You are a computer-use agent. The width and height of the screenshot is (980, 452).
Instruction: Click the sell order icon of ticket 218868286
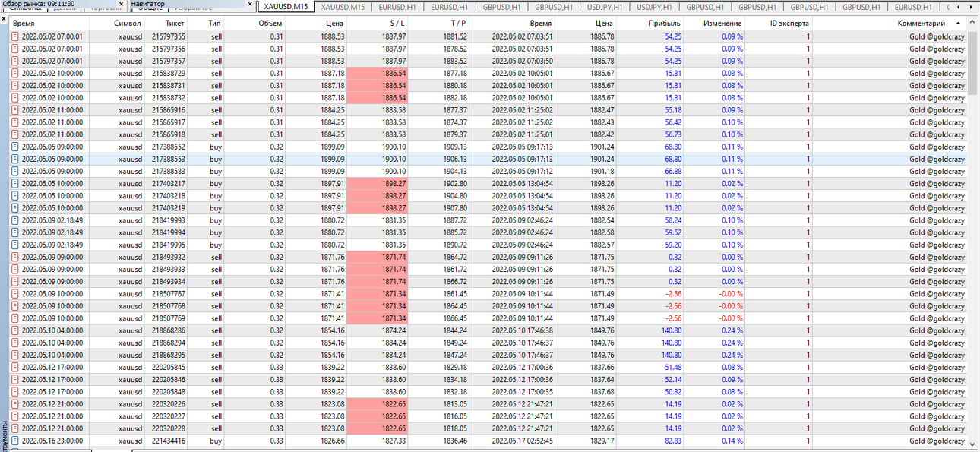point(15,330)
